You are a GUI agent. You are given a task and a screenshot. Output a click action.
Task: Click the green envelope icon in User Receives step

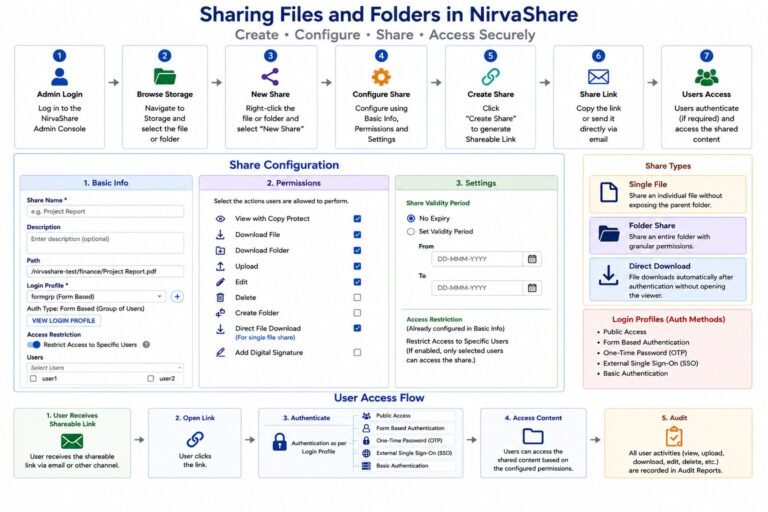[x=72, y=441]
